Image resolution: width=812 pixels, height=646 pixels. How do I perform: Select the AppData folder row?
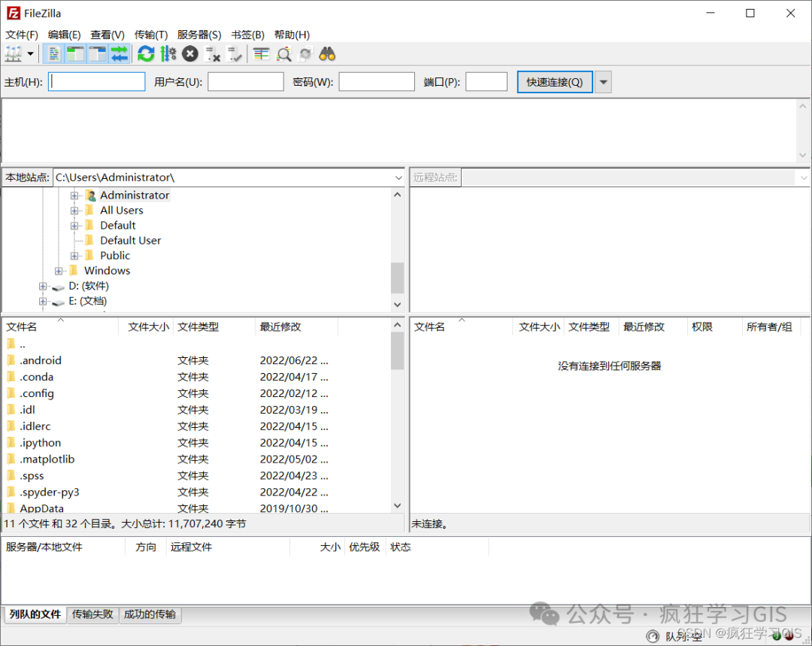coord(195,508)
